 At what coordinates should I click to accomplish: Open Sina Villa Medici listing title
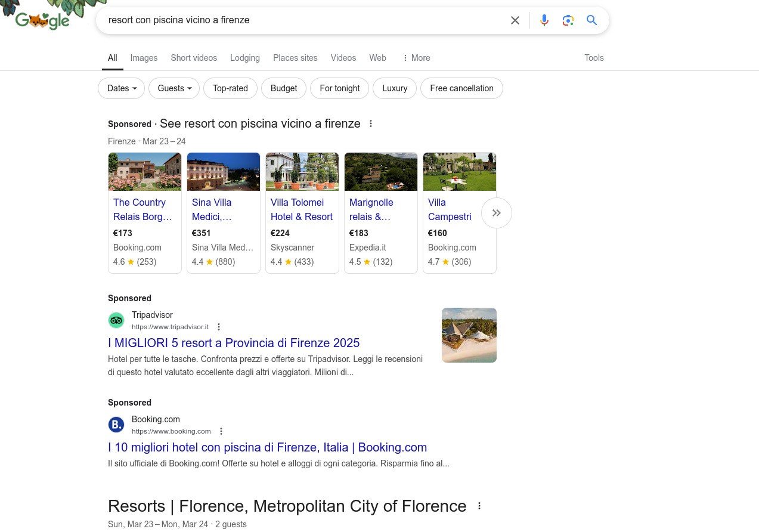212,209
